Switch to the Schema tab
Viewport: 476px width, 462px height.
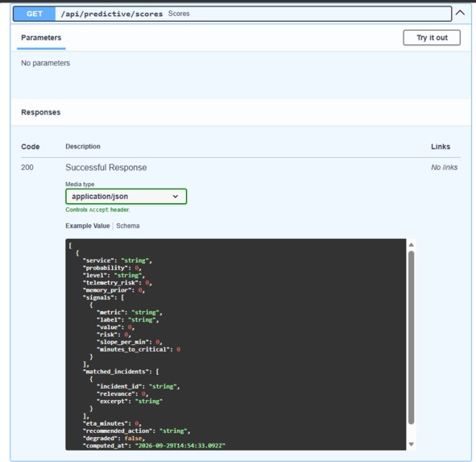point(128,226)
